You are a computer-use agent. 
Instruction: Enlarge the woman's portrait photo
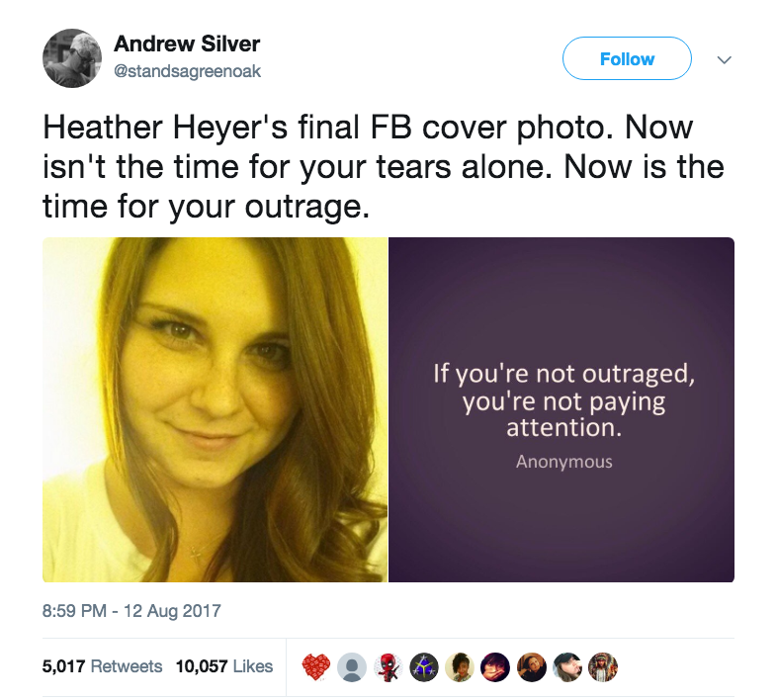tap(215, 409)
